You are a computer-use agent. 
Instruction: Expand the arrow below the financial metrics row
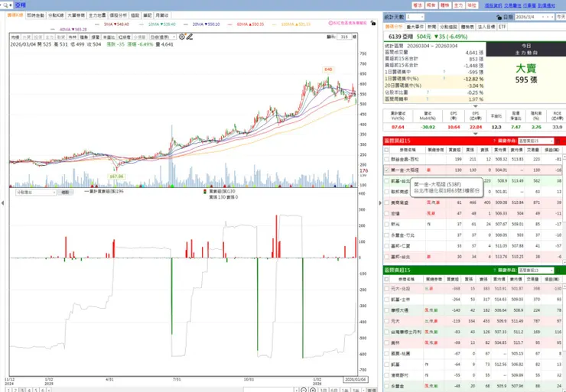(x=476, y=134)
